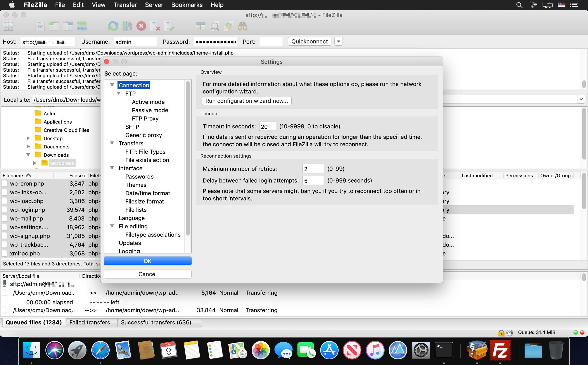This screenshot has width=588, height=365.
Task: Click the Failed transfers tab
Action: coord(90,322)
